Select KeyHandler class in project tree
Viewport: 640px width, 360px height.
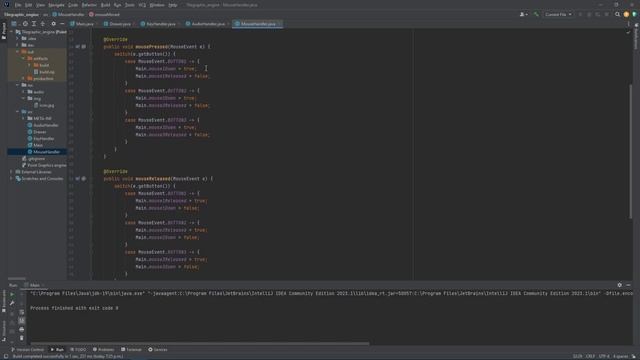pyautogui.click(x=43, y=138)
